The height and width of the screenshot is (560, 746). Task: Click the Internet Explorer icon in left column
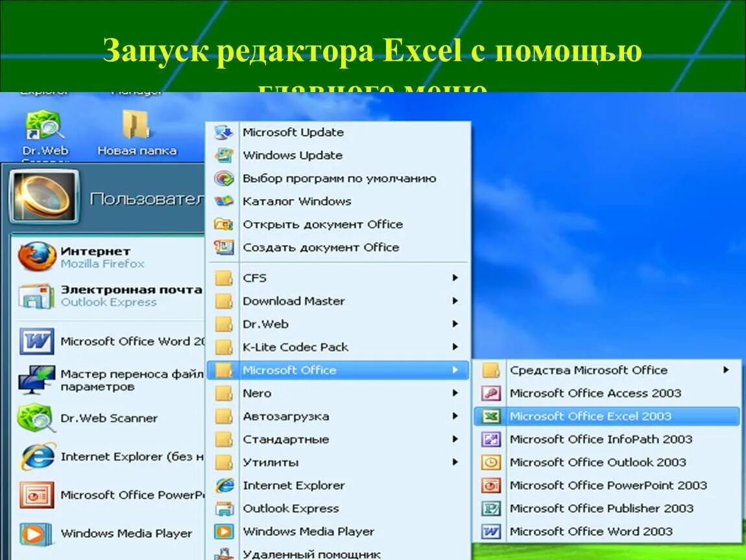pyautogui.click(x=38, y=457)
